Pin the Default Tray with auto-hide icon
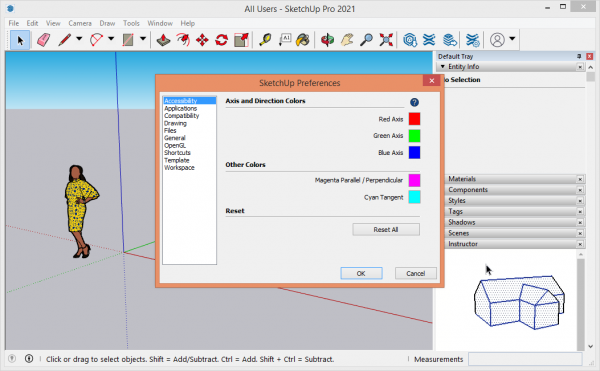The height and width of the screenshot is (371, 600). tap(579, 56)
